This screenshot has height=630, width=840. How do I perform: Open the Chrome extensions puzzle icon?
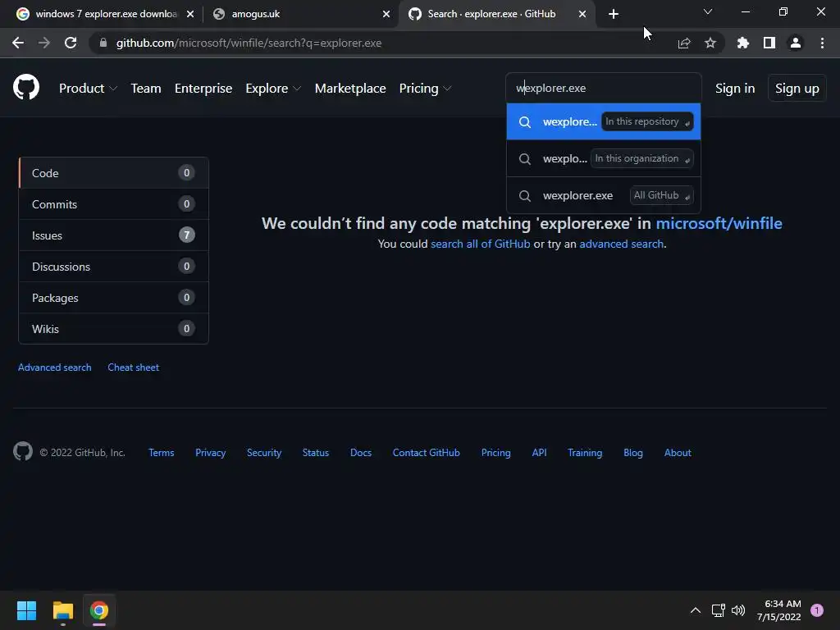coord(743,43)
